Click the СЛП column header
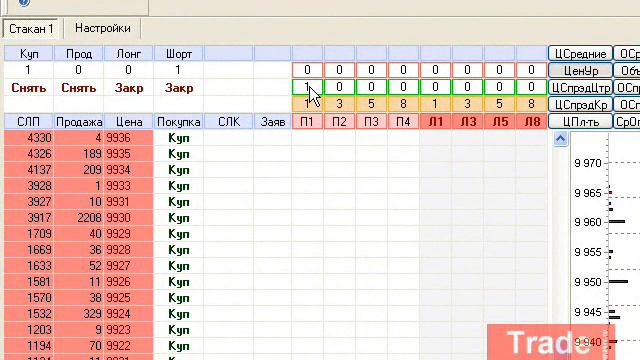This screenshot has width=640, height=360. point(29,122)
